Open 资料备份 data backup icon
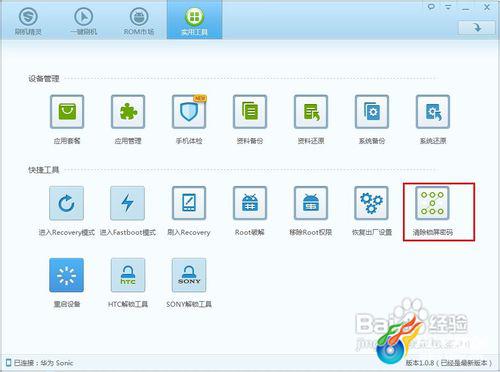The height and width of the screenshot is (372, 500). pos(250,112)
